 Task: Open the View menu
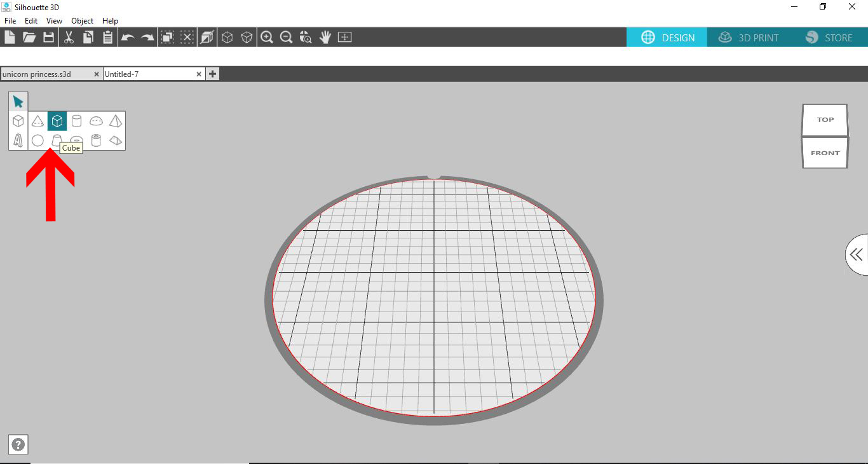(54, 21)
